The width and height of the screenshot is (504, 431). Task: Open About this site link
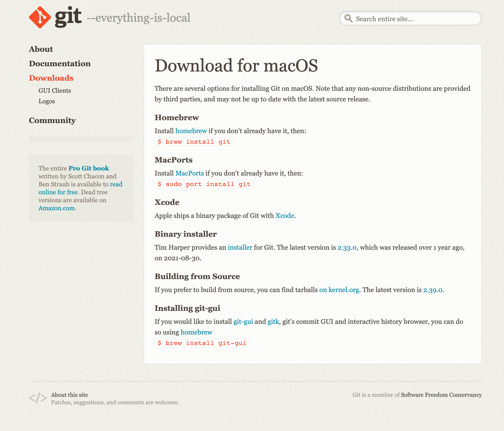[70, 395]
